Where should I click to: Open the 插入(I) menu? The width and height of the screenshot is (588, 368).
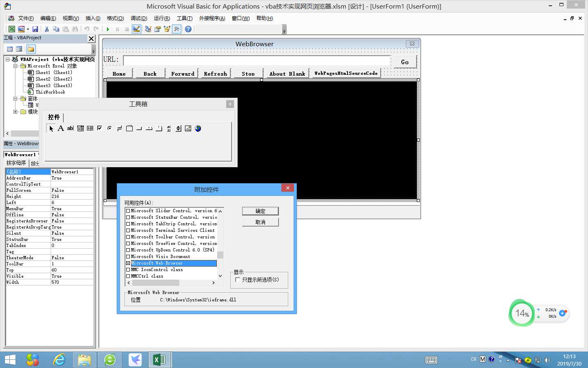tap(93, 18)
